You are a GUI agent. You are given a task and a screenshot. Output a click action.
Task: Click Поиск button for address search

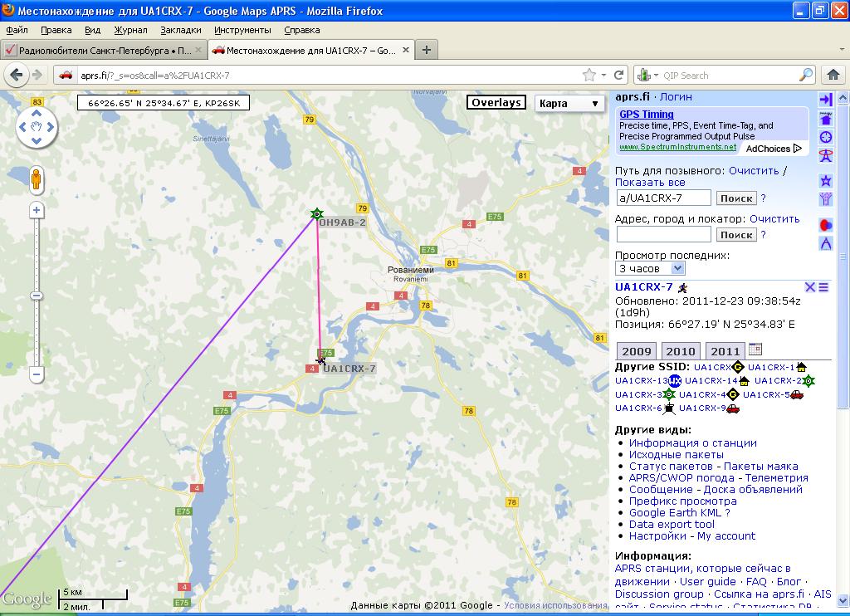[736, 235]
